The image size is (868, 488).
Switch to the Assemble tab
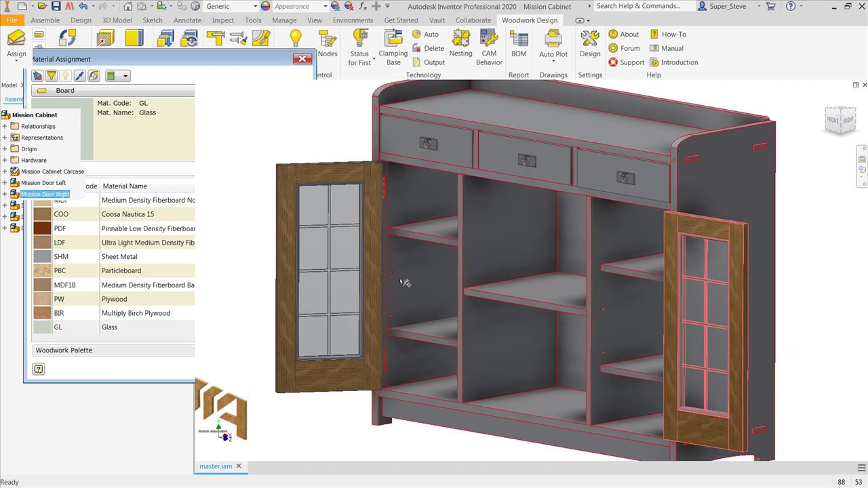tap(45, 20)
